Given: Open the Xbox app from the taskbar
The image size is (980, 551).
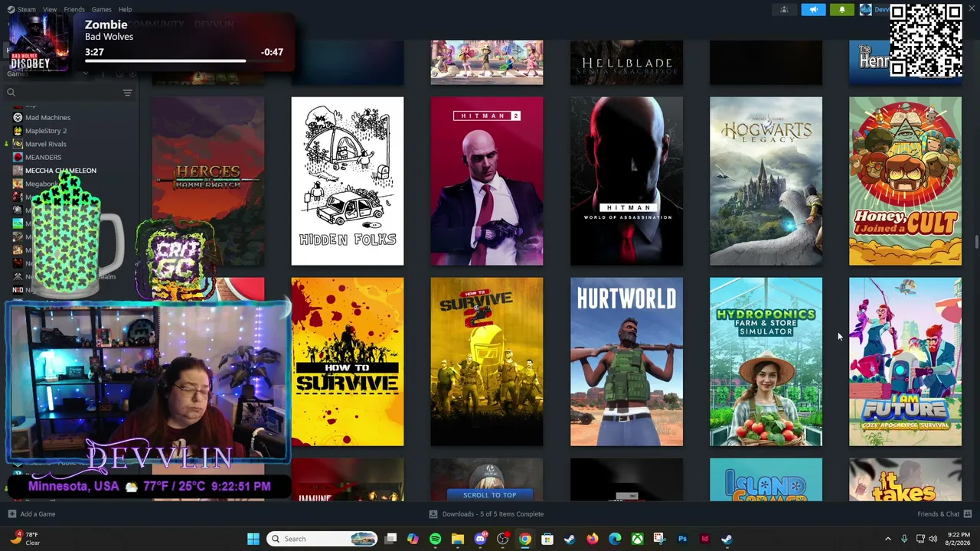Looking at the screenshot, I should (x=637, y=539).
